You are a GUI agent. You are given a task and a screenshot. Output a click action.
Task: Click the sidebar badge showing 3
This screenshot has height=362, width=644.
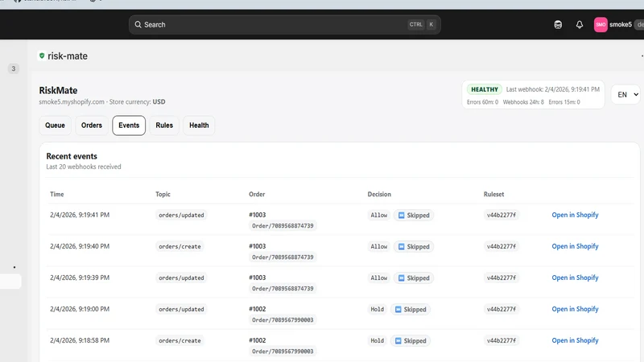pyautogui.click(x=14, y=68)
